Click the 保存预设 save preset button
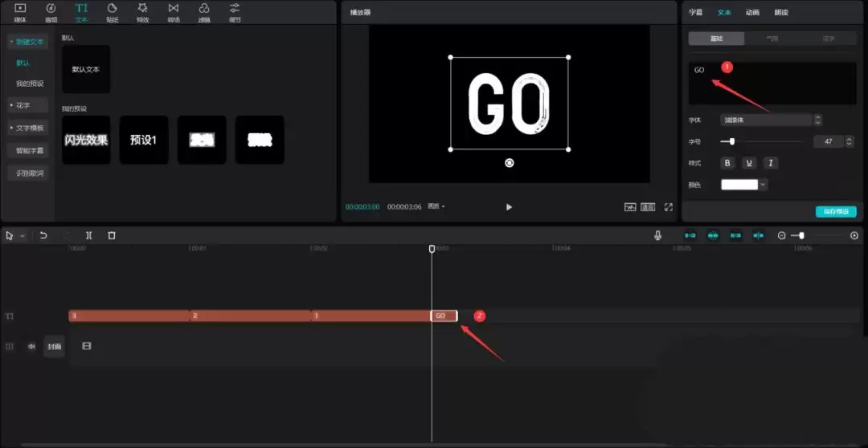 point(835,212)
